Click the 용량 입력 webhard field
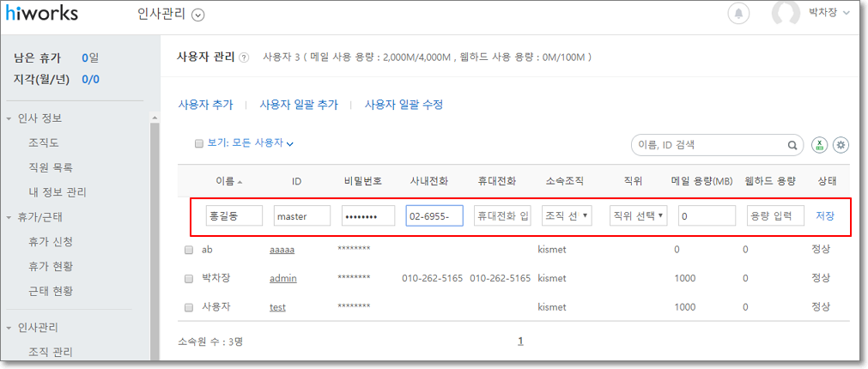868x369 pixels. (775, 216)
